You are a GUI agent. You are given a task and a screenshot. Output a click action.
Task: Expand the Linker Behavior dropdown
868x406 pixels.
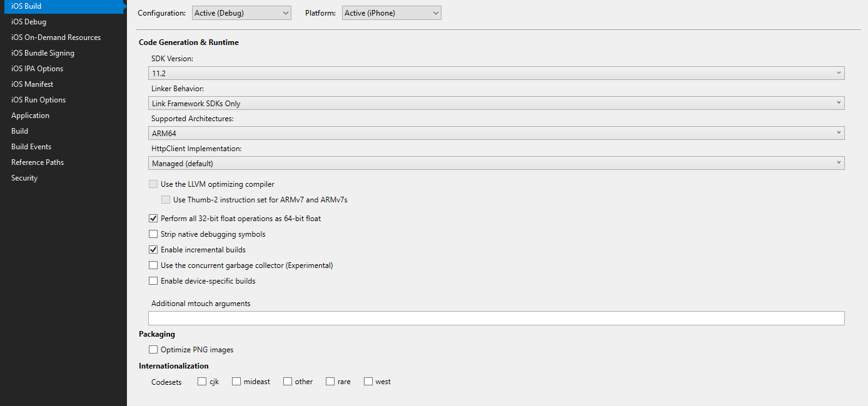tap(497, 103)
